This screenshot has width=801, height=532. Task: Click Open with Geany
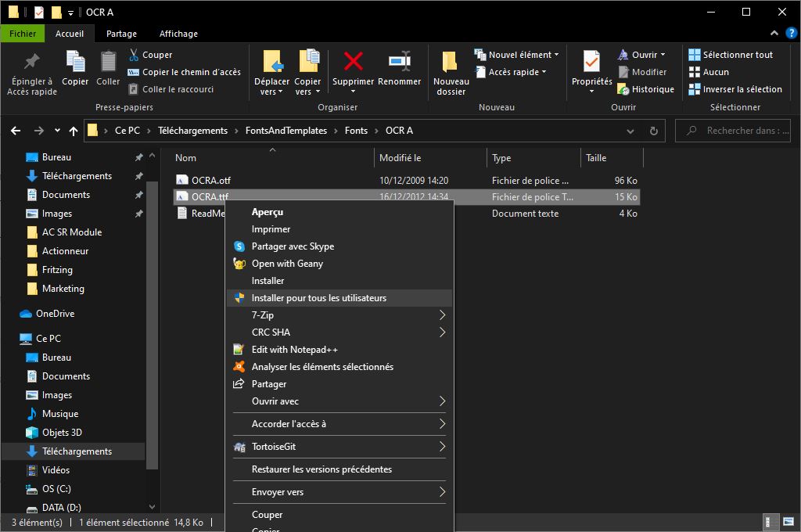339,264
